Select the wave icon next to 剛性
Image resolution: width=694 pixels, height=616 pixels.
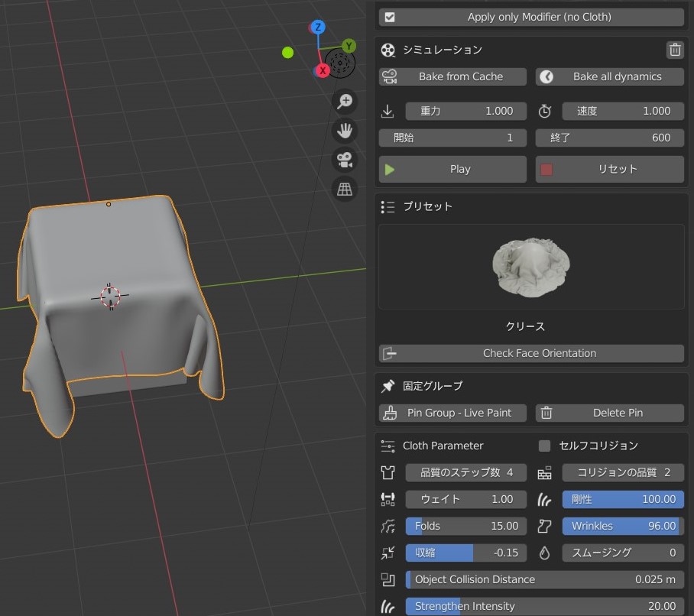click(544, 499)
